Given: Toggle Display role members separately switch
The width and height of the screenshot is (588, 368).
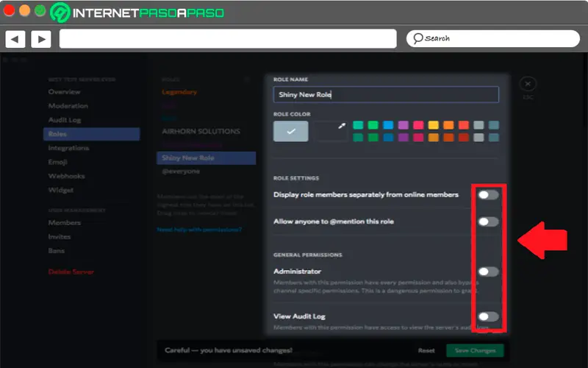Looking at the screenshot, I should pyautogui.click(x=488, y=194).
